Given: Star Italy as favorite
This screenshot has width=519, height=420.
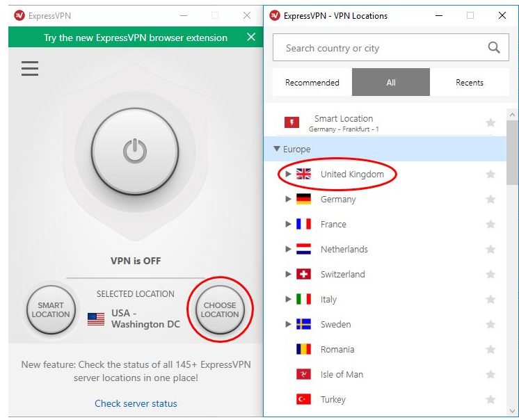Looking at the screenshot, I should tap(490, 299).
